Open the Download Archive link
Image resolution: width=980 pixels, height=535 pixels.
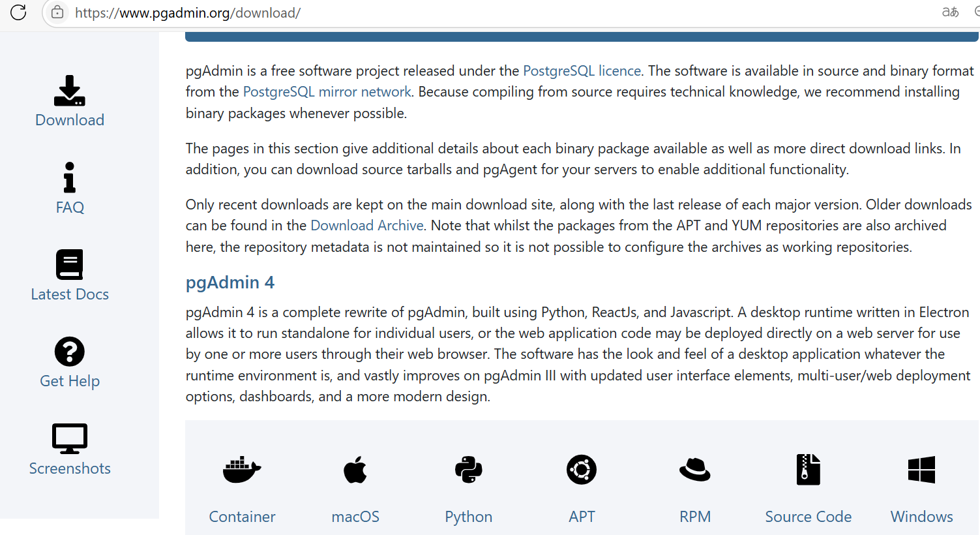(367, 226)
